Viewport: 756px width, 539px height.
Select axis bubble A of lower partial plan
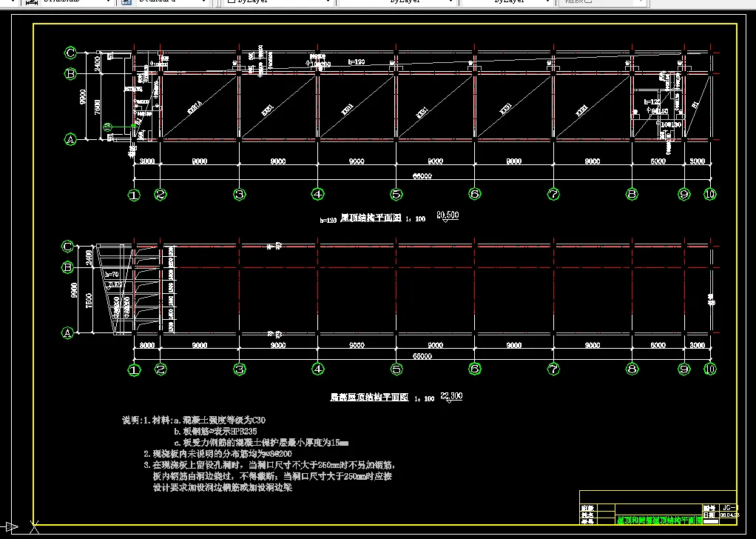[67, 333]
